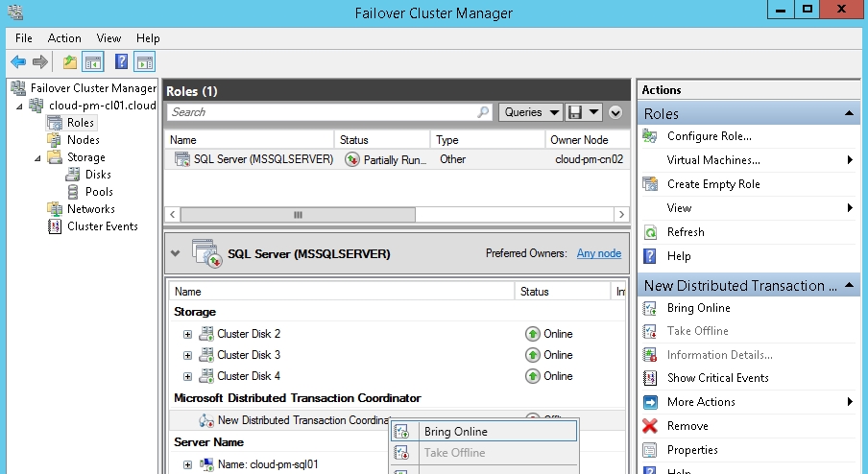The height and width of the screenshot is (474, 868).
Task: Click the Forward arrow toolbar icon
Action: coord(40,62)
